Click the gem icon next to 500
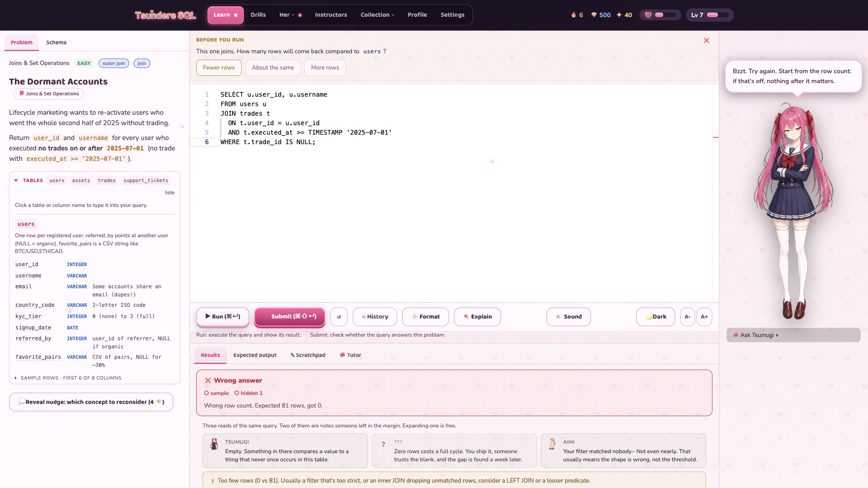The image size is (868, 488). click(594, 15)
